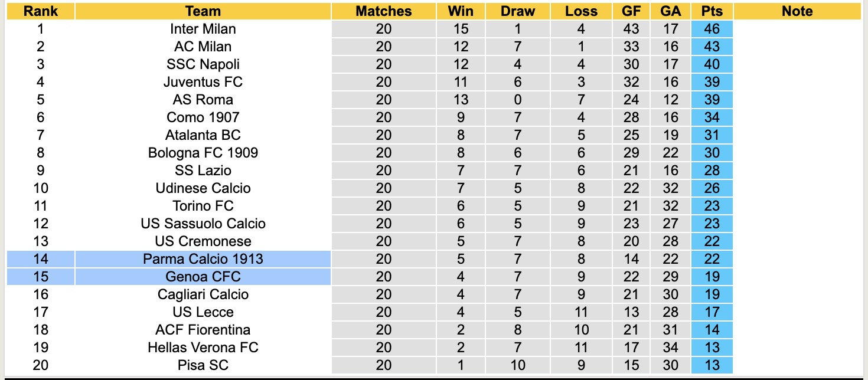Click the Team column header
This screenshot has height=380, width=868.
point(203,11)
